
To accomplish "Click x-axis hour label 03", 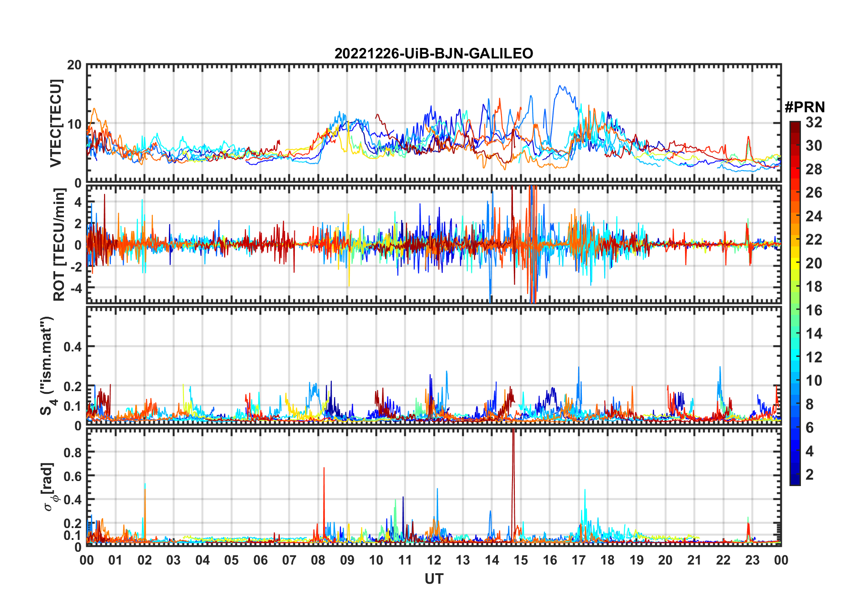I will (x=173, y=560).
